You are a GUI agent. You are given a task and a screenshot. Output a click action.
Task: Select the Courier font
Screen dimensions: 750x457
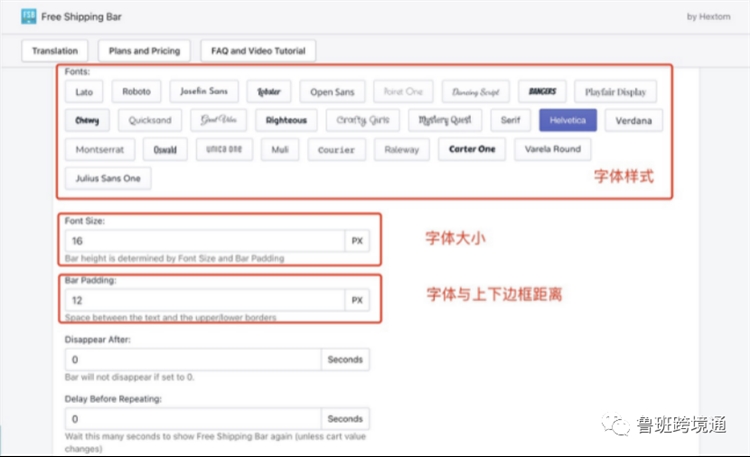click(337, 150)
